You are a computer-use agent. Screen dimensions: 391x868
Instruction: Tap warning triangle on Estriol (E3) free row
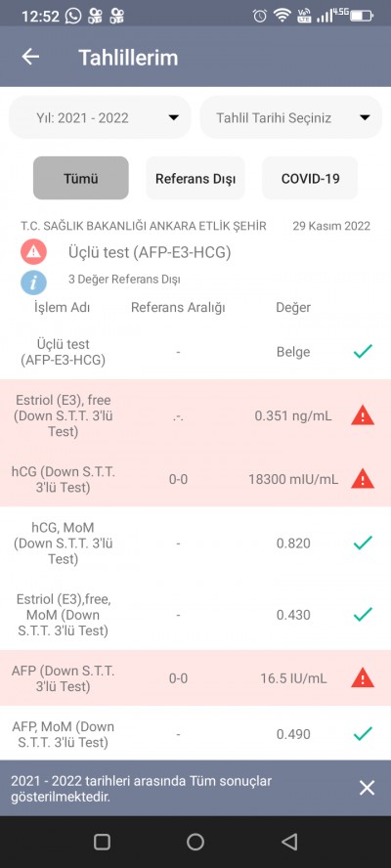pyautogui.click(x=363, y=415)
